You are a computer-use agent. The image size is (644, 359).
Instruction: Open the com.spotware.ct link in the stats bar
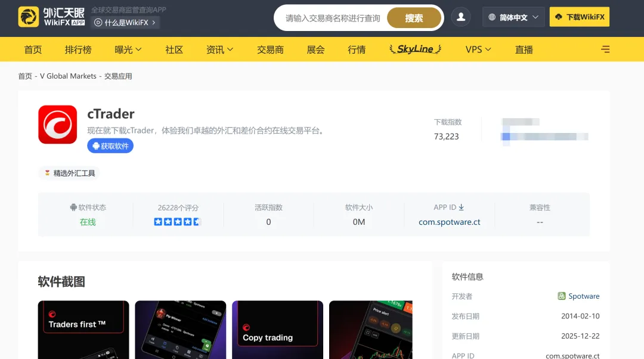[x=450, y=222]
